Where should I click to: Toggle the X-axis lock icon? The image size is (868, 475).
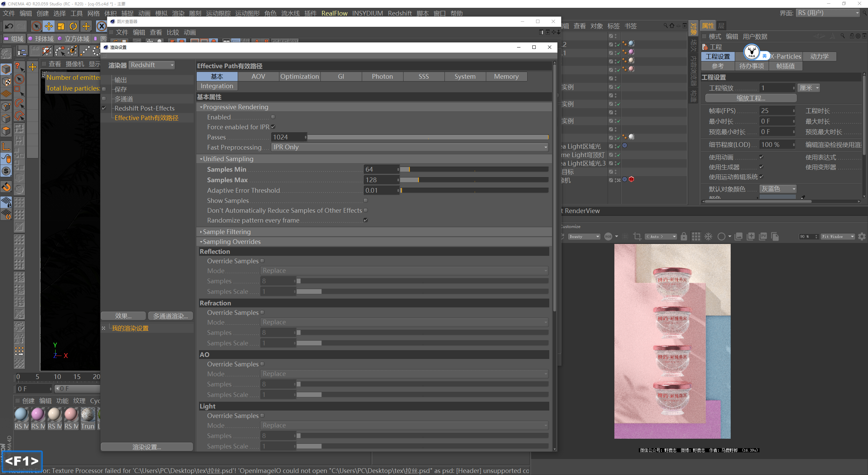[x=101, y=26]
